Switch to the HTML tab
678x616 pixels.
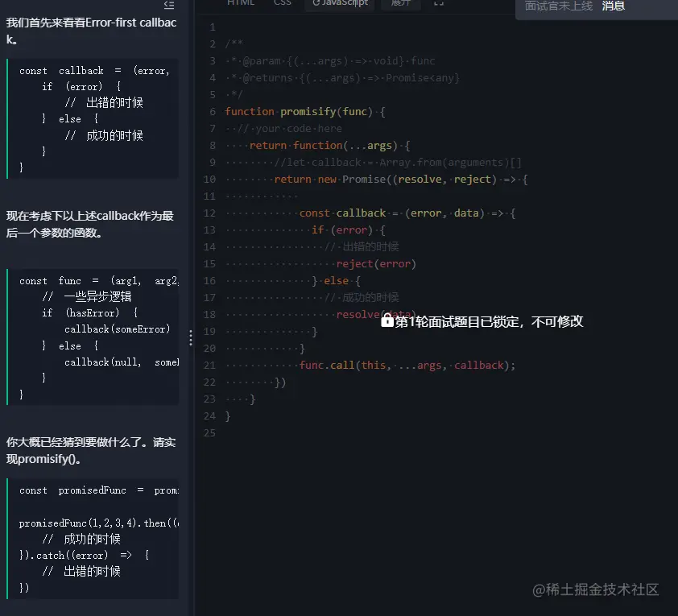pos(241,3)
